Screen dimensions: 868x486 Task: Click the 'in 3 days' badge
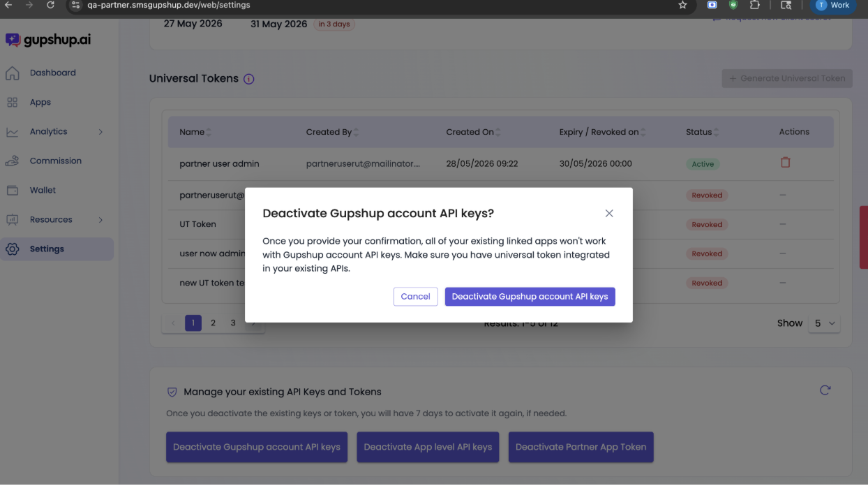pyautogui.click(x=334, y=24)
